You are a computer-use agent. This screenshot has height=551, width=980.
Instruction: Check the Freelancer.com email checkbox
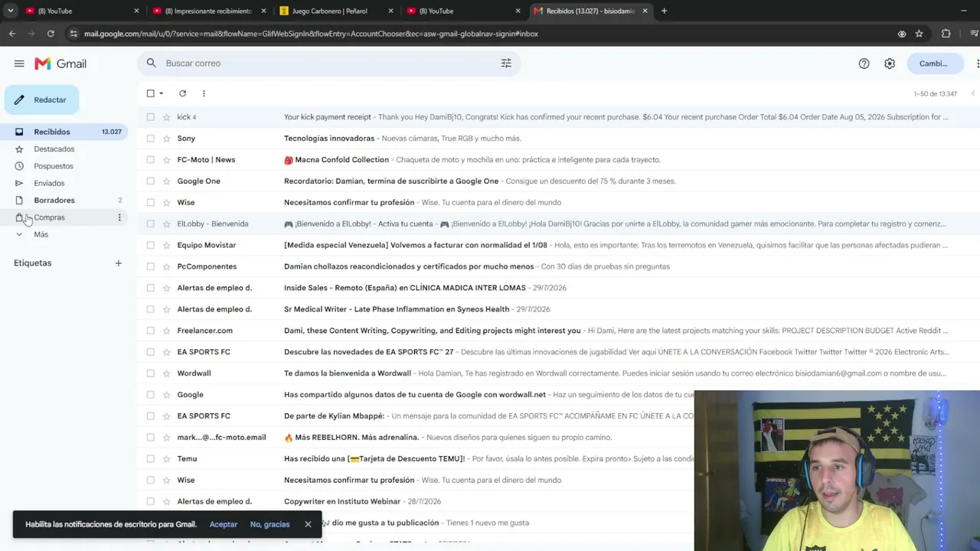[x=150, y=331]
